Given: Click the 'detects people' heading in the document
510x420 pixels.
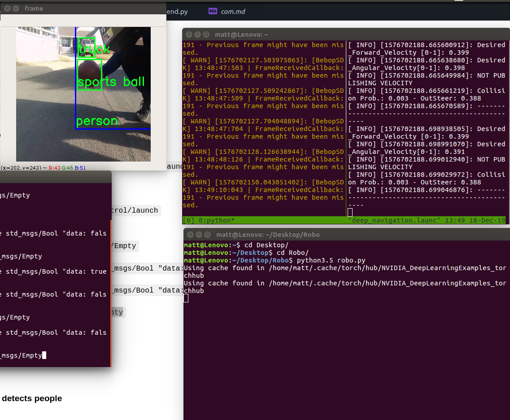Looking at the screenshot, I should 31,398.
